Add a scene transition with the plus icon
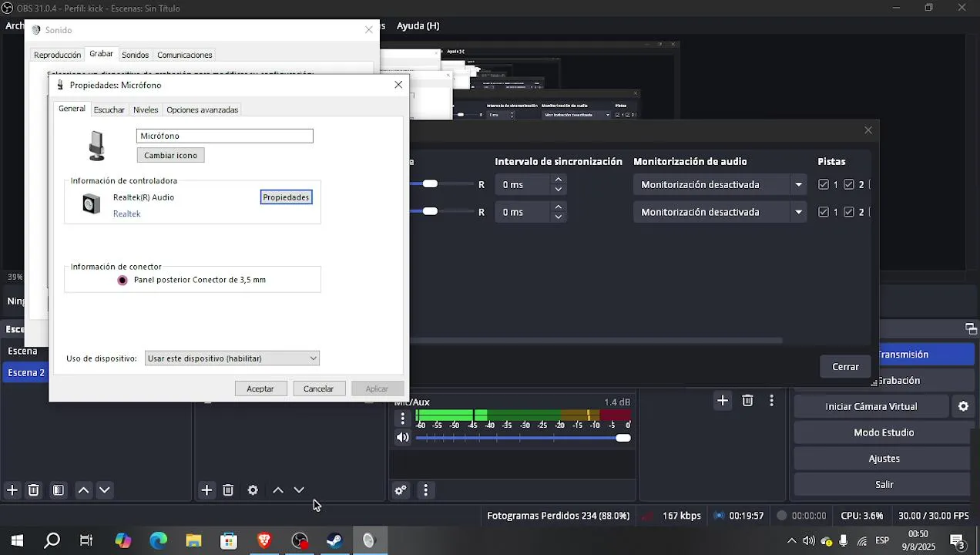The height and width of the screenshot is (555, 980). pos(723,400)
